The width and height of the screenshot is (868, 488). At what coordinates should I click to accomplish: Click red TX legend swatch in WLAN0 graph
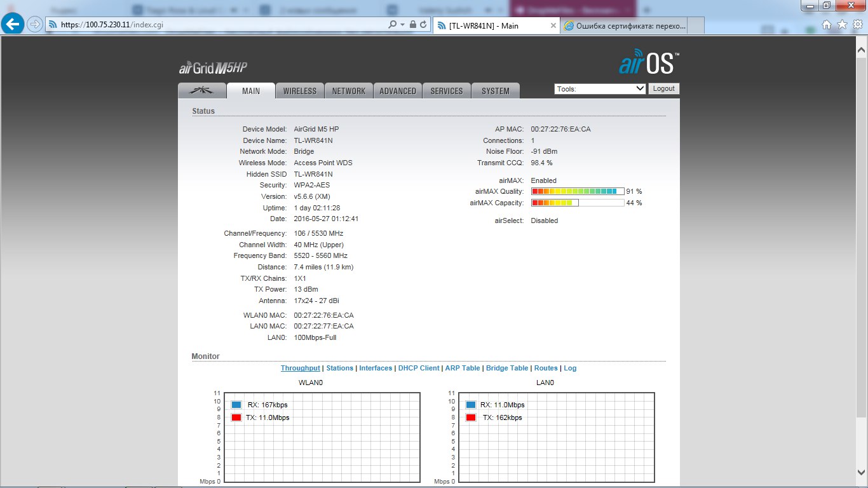coord(236,417)
